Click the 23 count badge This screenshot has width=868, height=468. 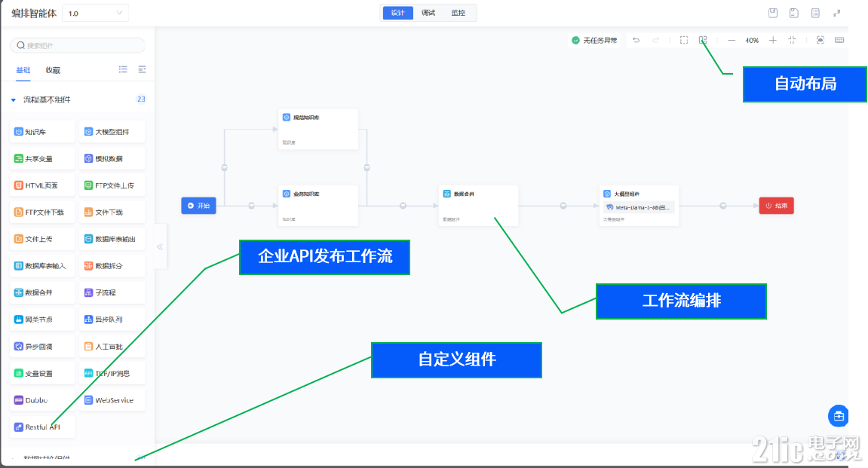[x=141, y=99]
